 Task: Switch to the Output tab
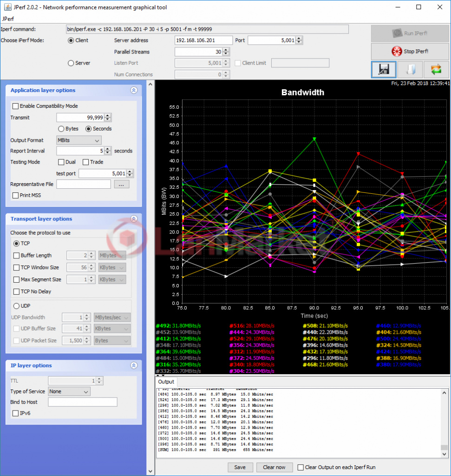[x=166, y=382]
